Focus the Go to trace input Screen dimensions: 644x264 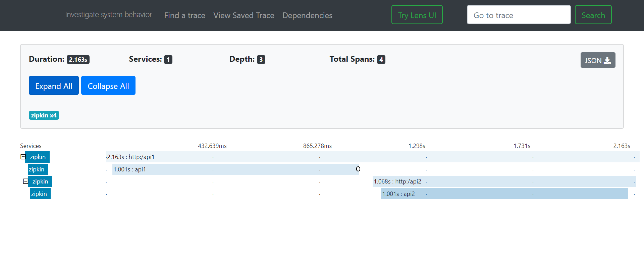[519, 15]
